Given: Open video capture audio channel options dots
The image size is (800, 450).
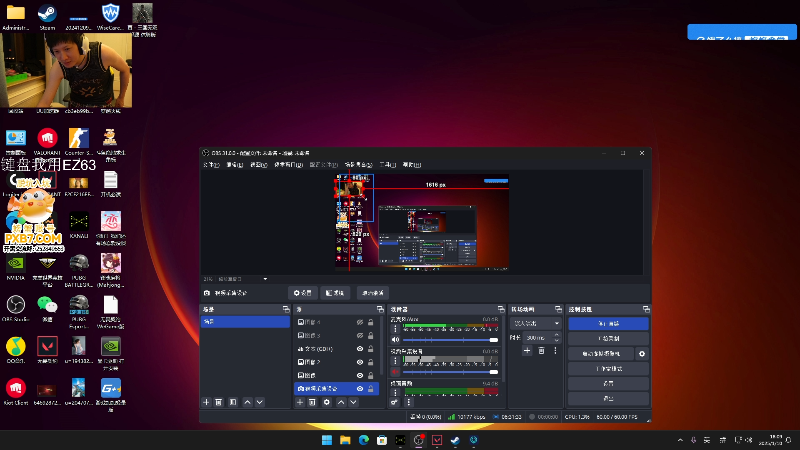Looking at the screenshot, I should click(395, 361).
